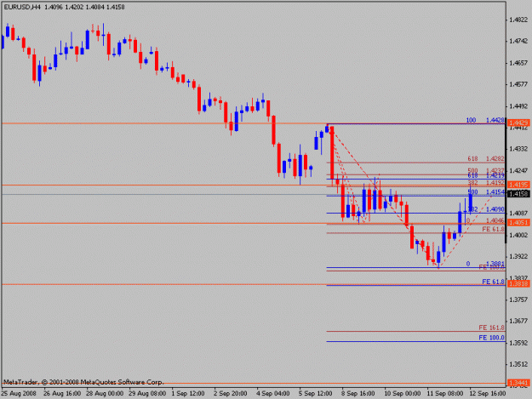
Task: Select the 1.4332 price axis label
Action: 518,149
